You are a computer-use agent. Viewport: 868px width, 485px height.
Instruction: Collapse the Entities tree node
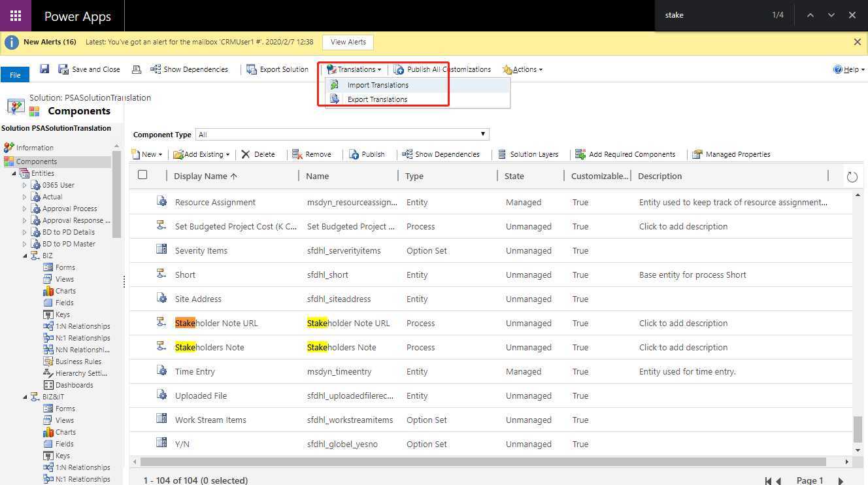coord(14,173)
